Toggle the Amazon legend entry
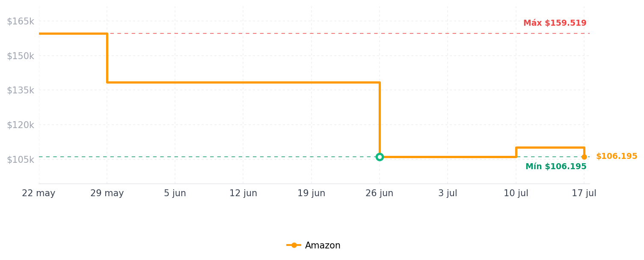This screenshot has width=644, height=260. click(x=314, y=245)
